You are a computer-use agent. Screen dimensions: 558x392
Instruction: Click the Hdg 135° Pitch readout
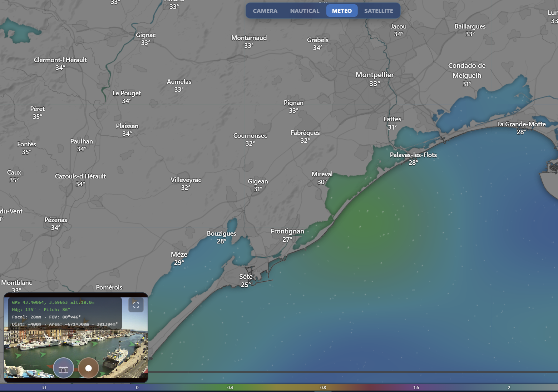(41, 310)
